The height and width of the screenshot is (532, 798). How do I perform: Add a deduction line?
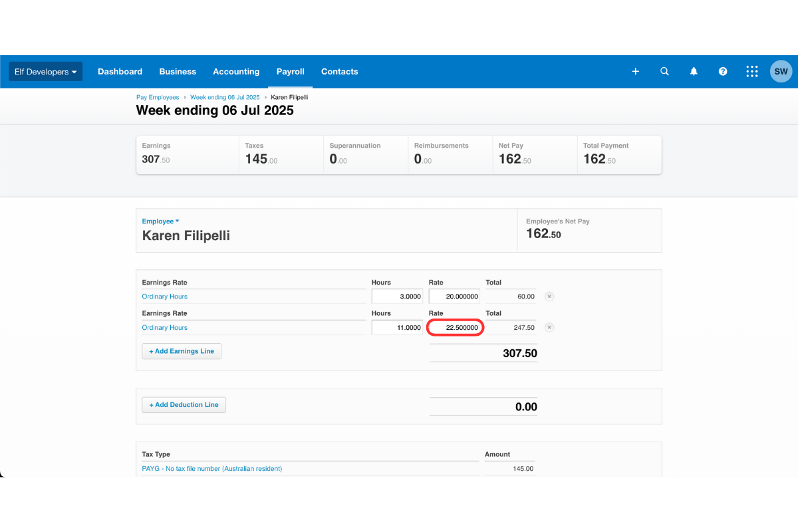184,404
